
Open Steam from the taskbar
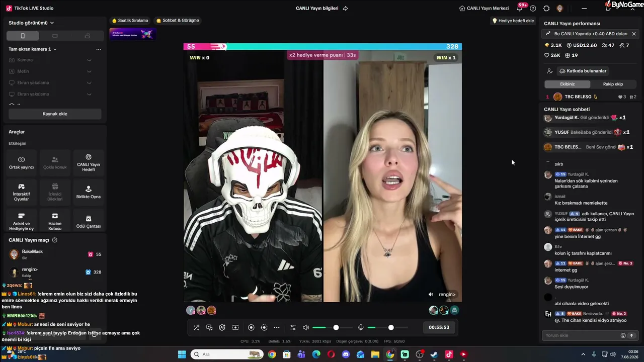[x=434, y=354]
